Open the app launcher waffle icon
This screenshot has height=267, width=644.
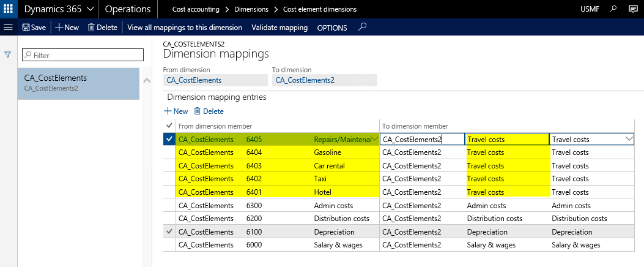pos(9,9)
